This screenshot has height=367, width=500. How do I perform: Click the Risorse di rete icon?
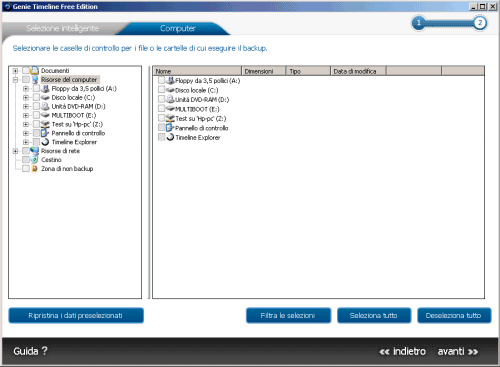pos(35,151)
